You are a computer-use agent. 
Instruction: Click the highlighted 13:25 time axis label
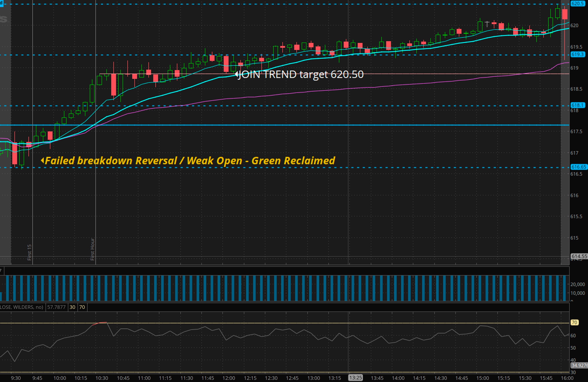tap(356, 378)
